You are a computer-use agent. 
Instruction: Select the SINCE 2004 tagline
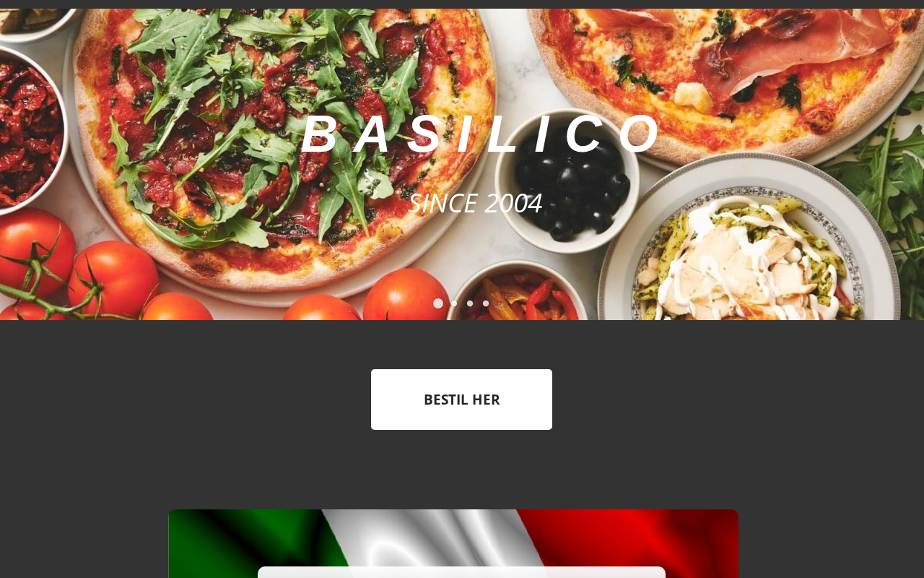(475, 203)
